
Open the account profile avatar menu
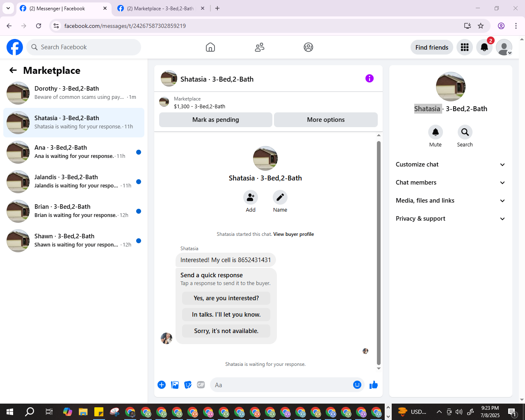(x=504, y=47)
